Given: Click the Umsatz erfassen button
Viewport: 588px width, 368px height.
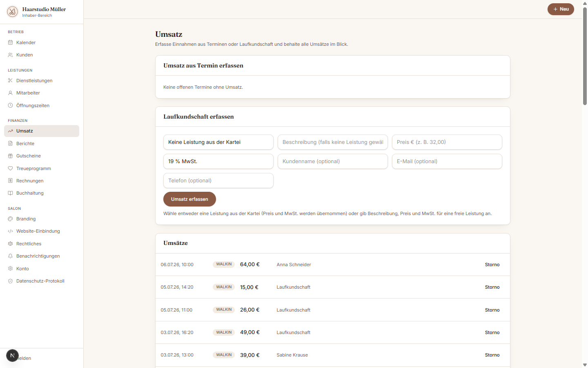Looking at the screenshot, I should (x=189, y=199).
